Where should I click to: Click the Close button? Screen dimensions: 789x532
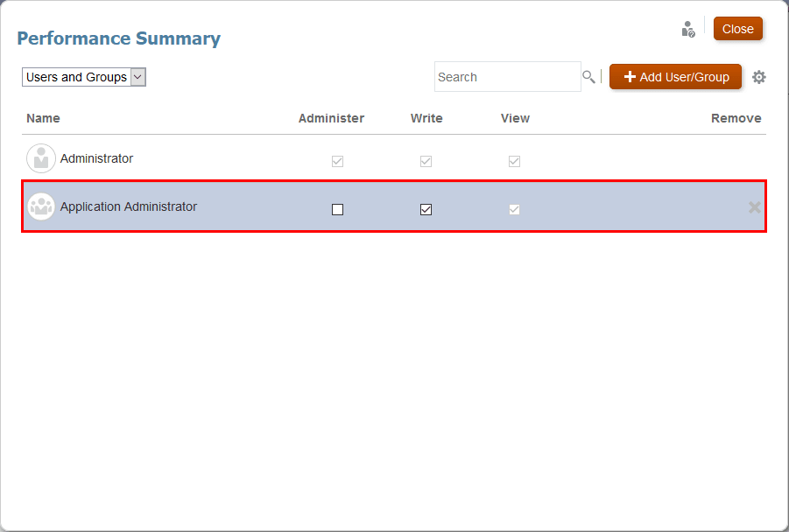click(737, 29)
